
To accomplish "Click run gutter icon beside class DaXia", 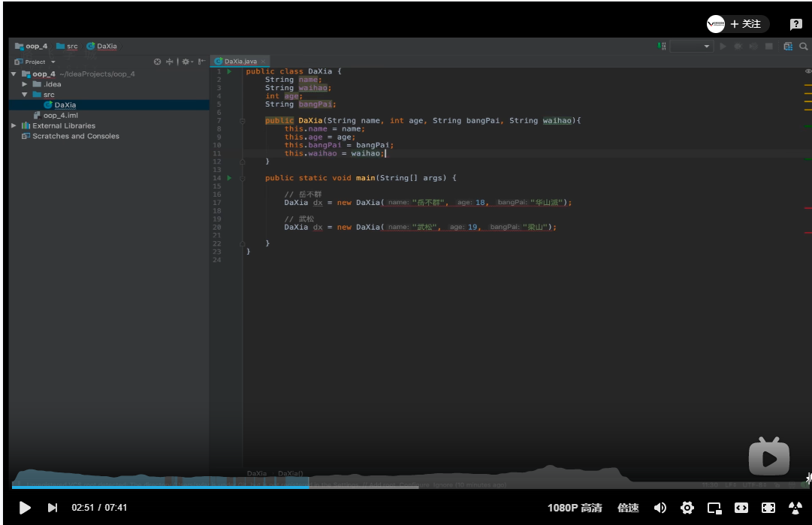I will coord(229,71).
